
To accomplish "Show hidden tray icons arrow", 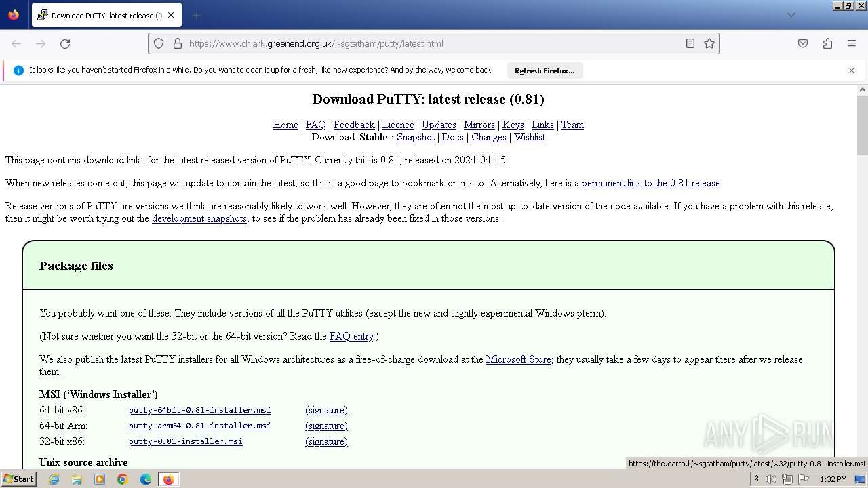I will (756, 479).
